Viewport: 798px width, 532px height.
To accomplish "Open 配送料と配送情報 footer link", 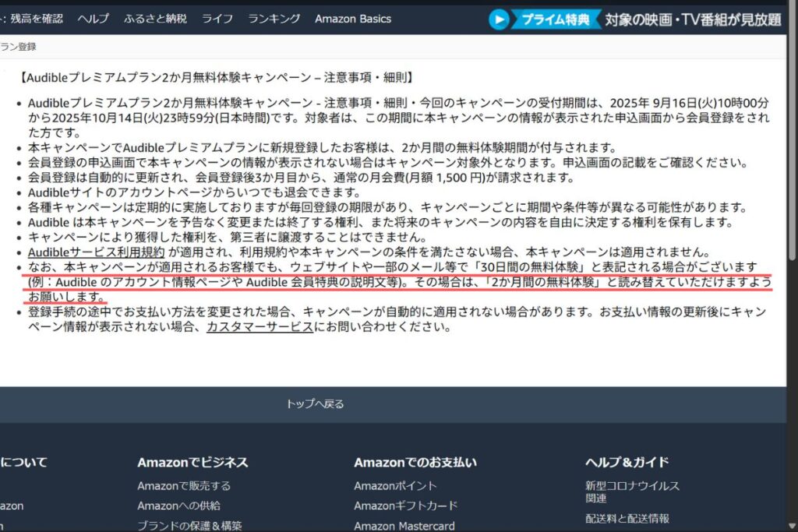I will [627, 518].
